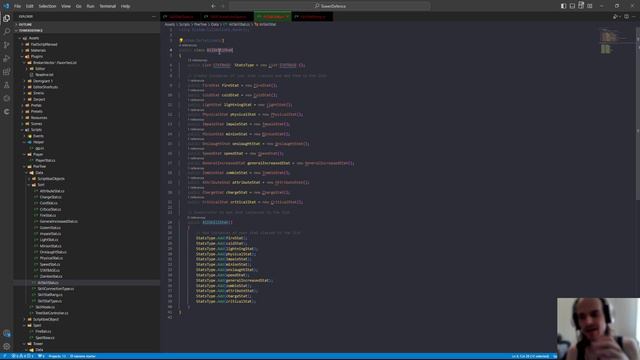Screen dimensions: 640x360
Task: Expand the OUTLINE section
Action: 87,24
